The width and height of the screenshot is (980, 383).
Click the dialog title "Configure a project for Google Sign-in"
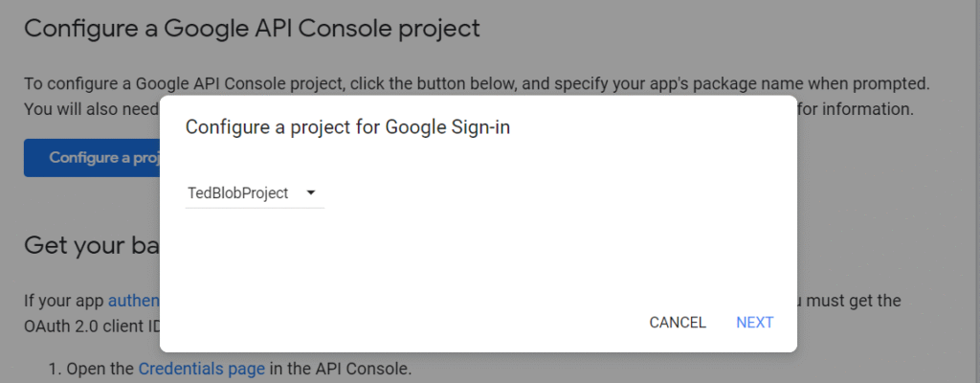(x=347, y=127)
